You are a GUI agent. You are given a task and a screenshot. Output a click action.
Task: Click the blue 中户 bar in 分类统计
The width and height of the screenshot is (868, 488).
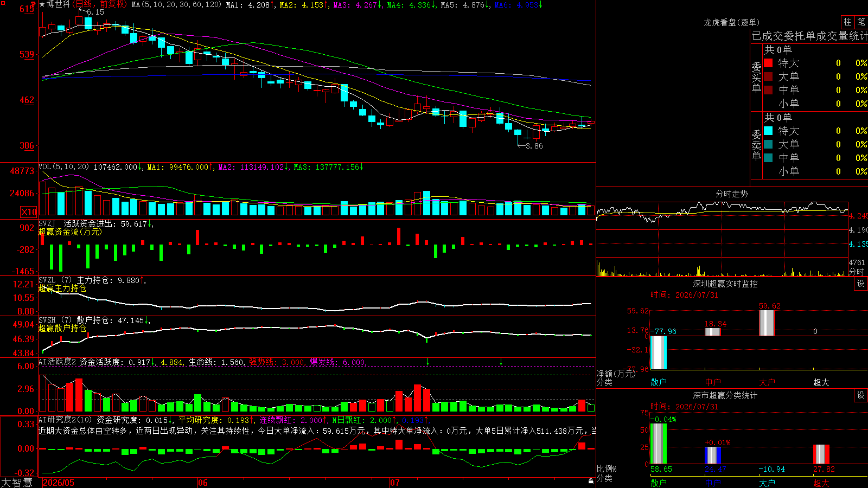[x=713, y=455]
